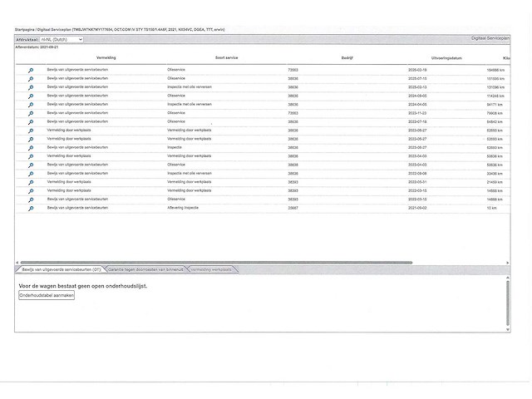View details of 2023-04-03 Vermelding door werkplaats row
The image size is (532, 399).
[x=31, y=157]
